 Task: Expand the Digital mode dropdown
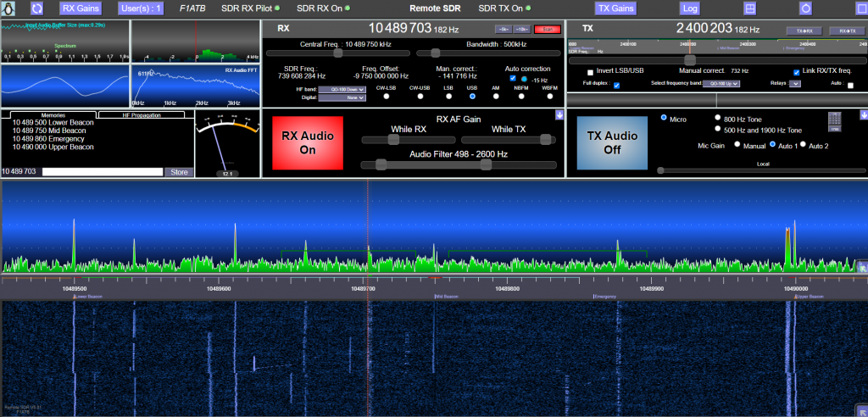click(x=342, y=97)
